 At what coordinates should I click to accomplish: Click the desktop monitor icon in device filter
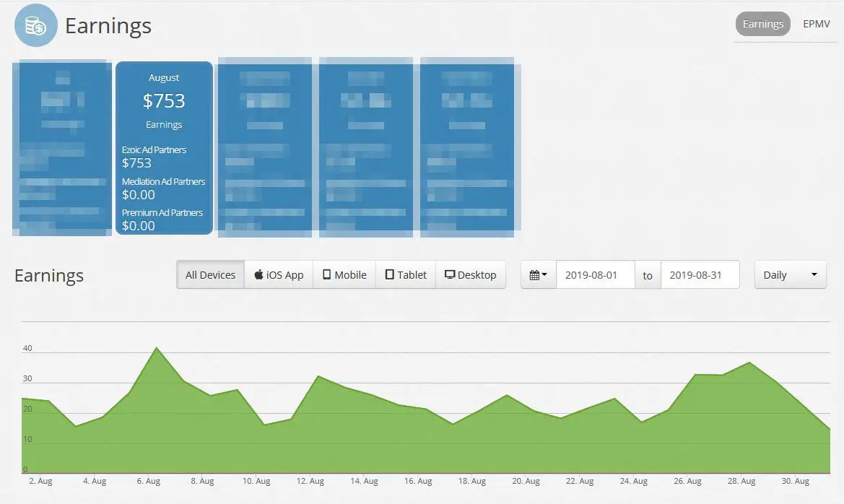[450, 274]
